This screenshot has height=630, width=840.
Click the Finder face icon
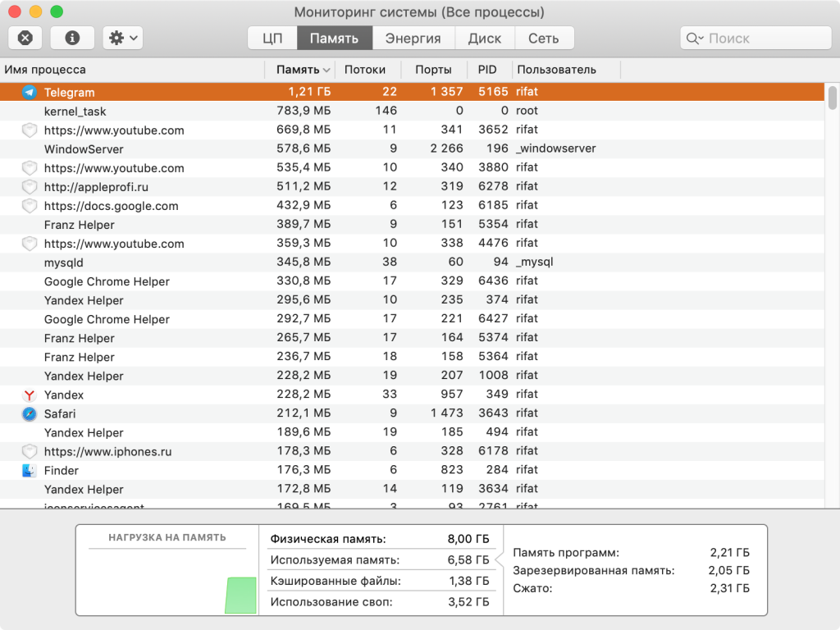[30, 470]
